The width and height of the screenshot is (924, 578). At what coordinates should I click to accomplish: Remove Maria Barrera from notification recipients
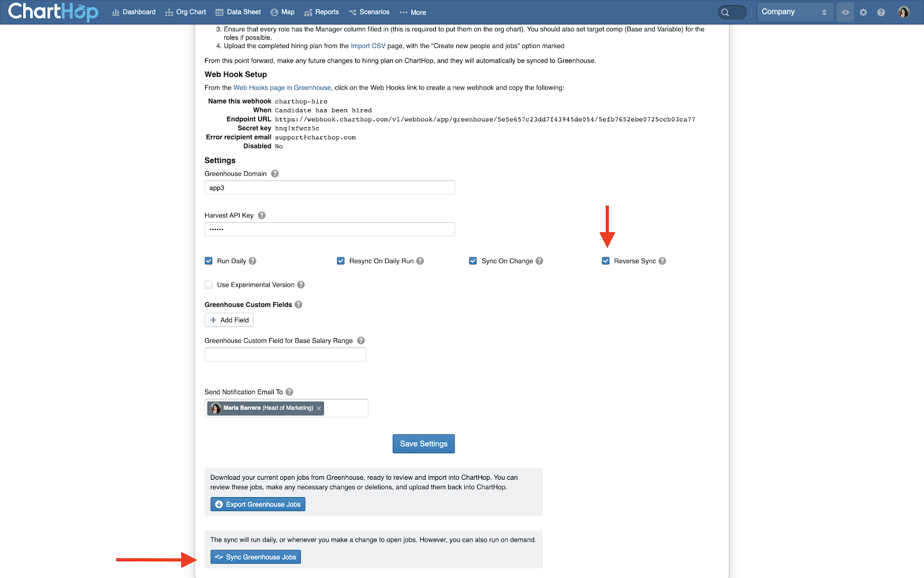tap(319, 408)
